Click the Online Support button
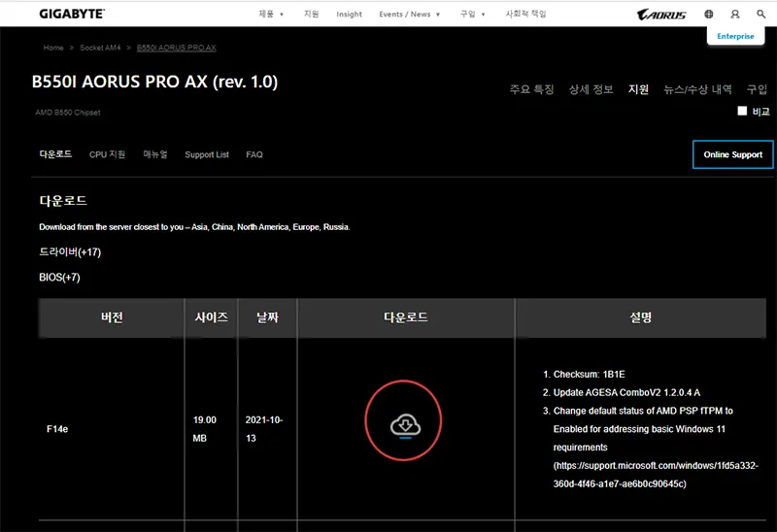Image resolution: width=777 pixels, height=532 pixels. click(x=733, y=154)
